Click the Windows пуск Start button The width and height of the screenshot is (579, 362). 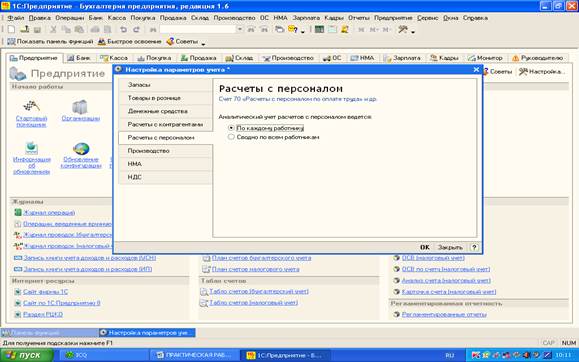(27, 355)
